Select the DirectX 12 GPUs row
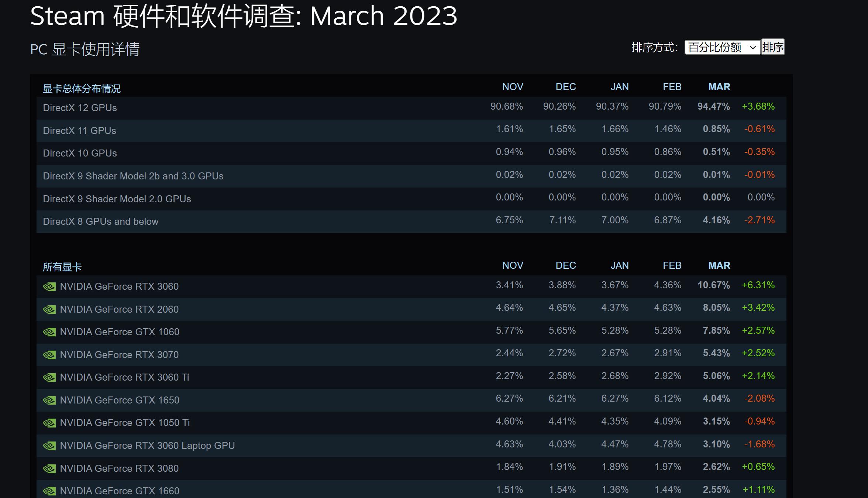Screen dimensions: 868x498 (x=258, y=107)
